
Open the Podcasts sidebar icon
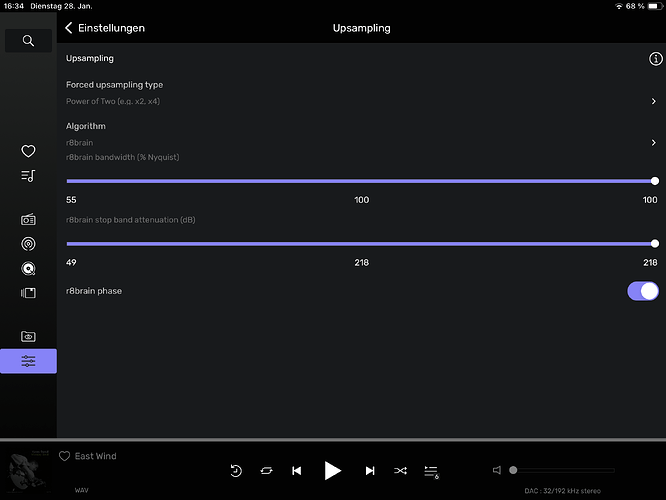pos(28,243)
